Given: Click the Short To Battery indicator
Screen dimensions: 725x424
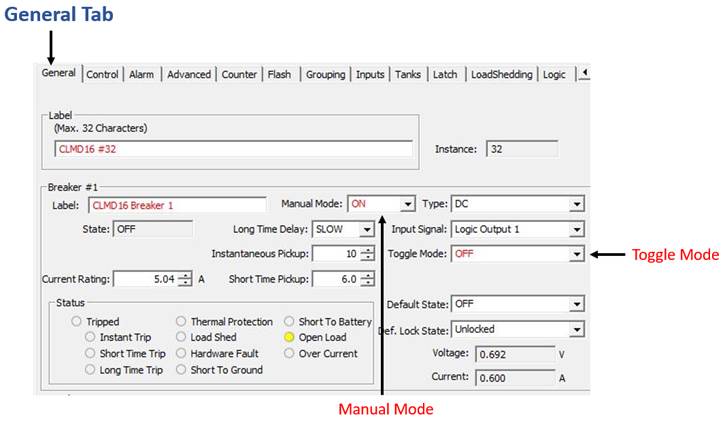Looking at the screenshot, I should point(290,322).
